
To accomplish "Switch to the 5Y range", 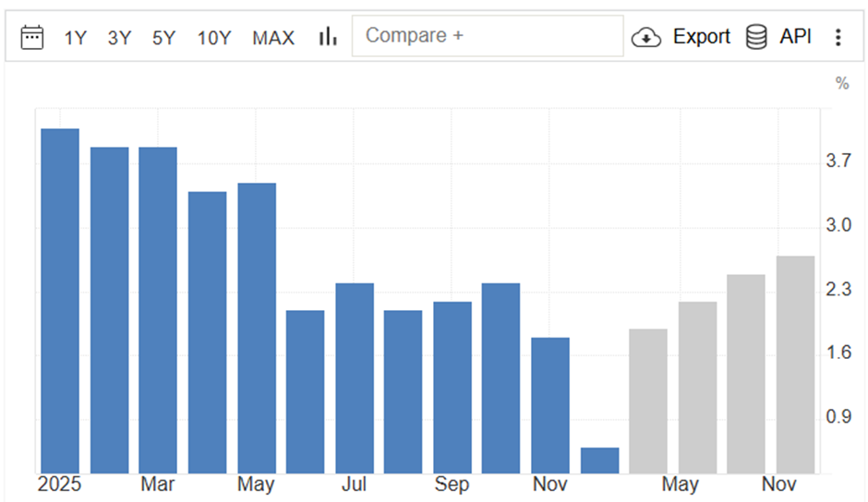I will coord(163,38).
